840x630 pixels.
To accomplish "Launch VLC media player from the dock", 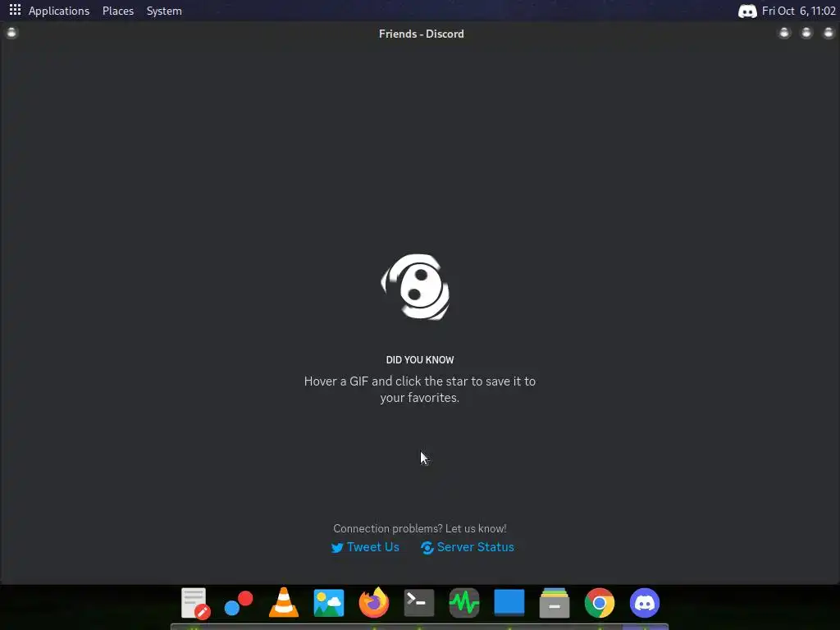I will click(284, 603).
